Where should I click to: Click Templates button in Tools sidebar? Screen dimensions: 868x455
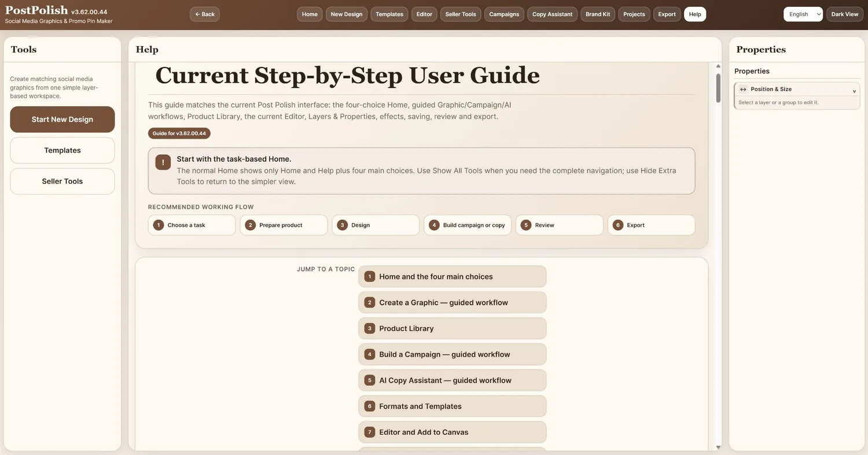pos(62,150)
